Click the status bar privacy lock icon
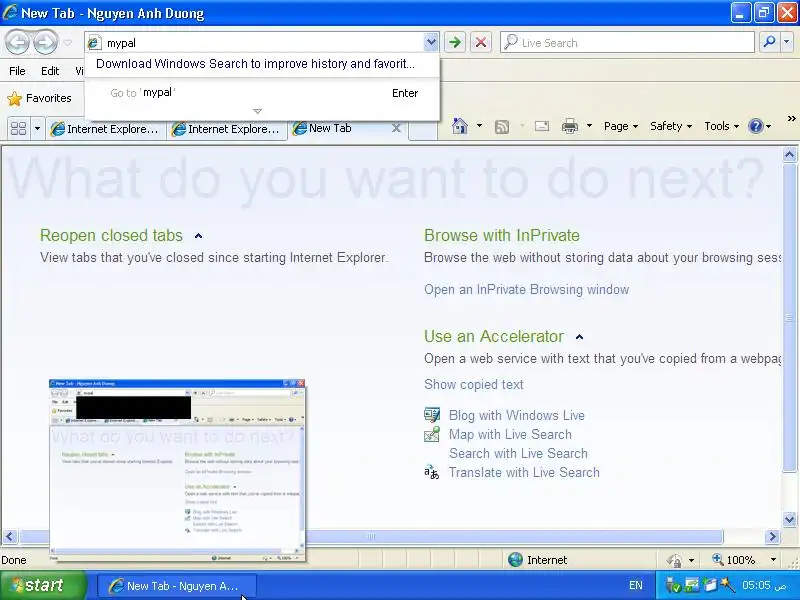Screen dimensions: 800x600 coord(674,560)
